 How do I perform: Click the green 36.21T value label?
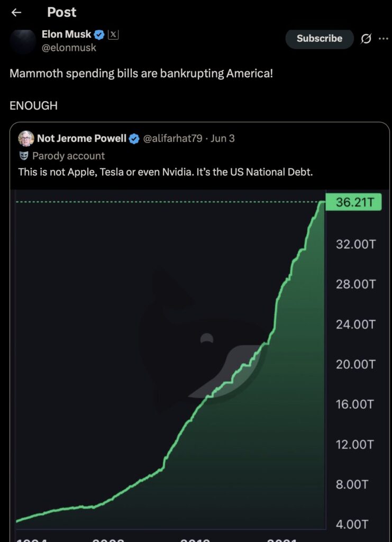click(354, 203)
